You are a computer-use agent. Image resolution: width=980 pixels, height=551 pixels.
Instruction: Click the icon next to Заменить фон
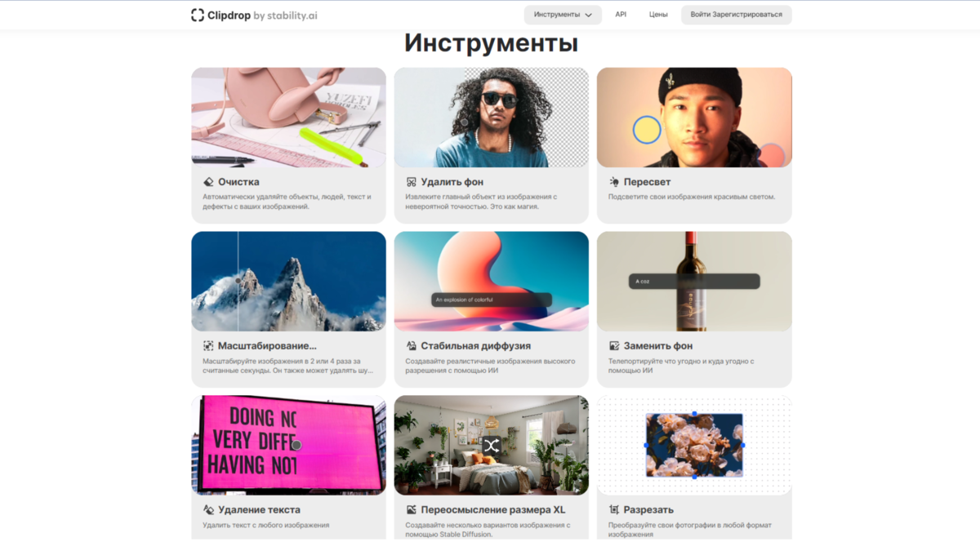click(x=614, y=346)
